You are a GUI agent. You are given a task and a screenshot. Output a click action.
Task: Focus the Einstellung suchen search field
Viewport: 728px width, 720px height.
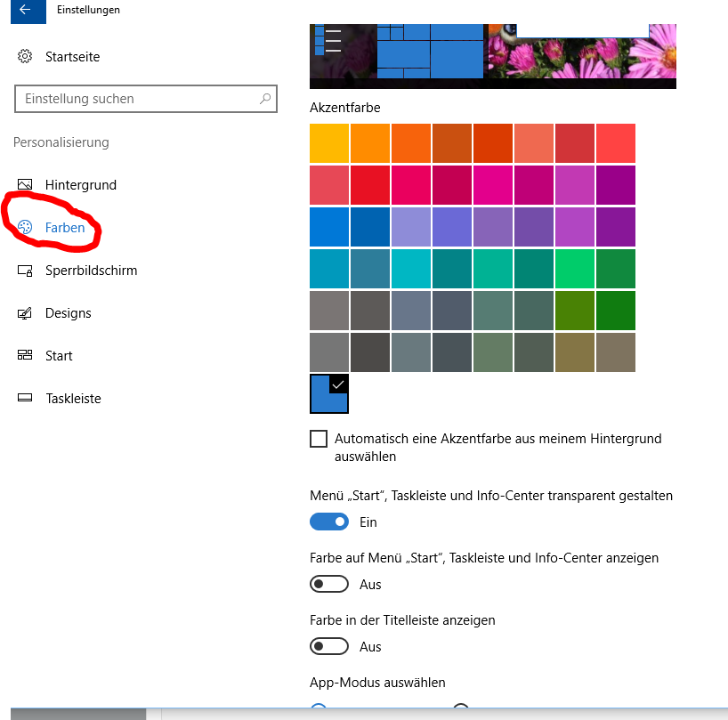(146, 99)
